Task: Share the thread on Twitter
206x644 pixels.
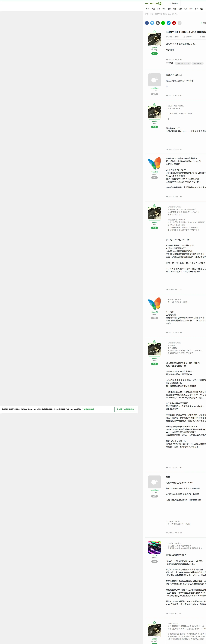Action: click(152, 23)
